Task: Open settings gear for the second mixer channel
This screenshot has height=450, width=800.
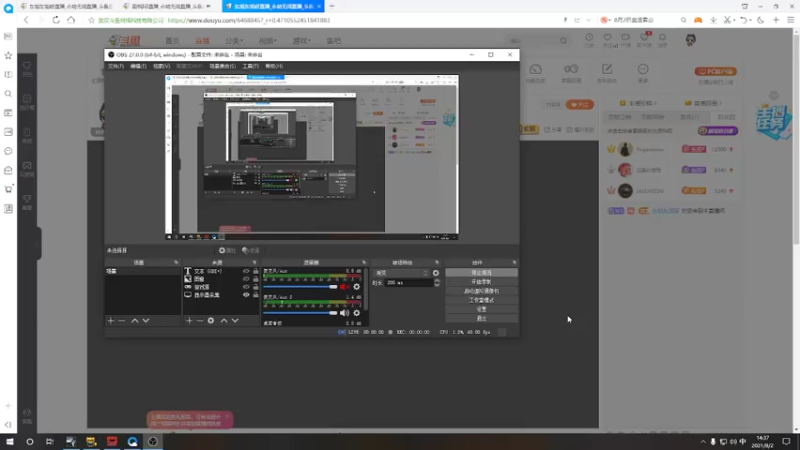Action: 357,313
